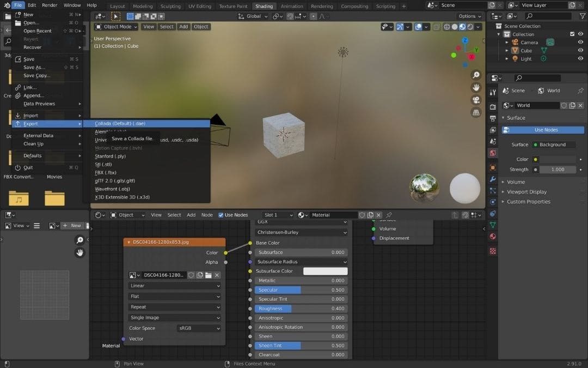Pin the node editor material

(389, 215)
